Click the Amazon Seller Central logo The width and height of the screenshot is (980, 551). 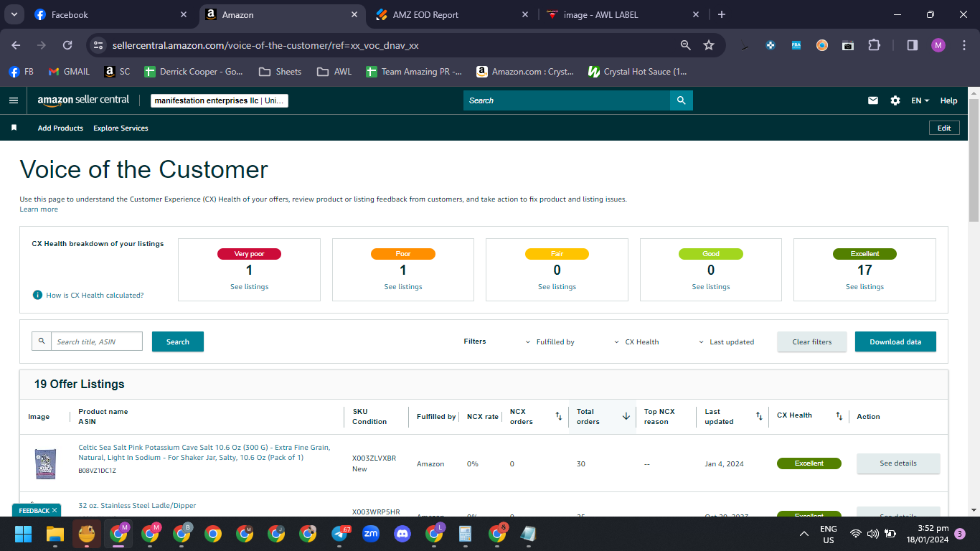pyautogui.click(x=84, y=100)
